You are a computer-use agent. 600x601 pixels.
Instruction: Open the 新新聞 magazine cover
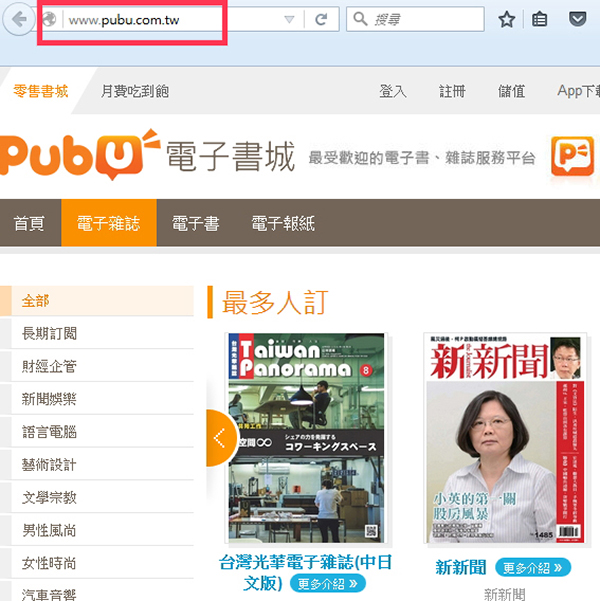click(x=505, y=438)
